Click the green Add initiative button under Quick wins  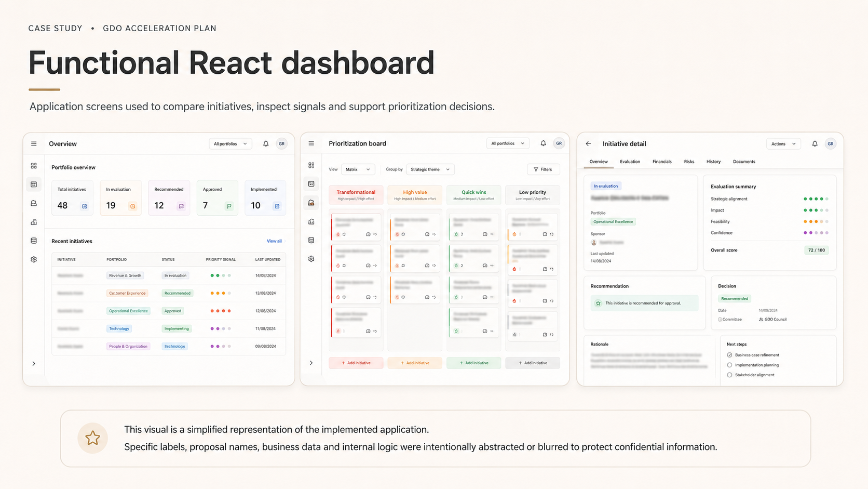pyautogui.click(x=474, y=363)
